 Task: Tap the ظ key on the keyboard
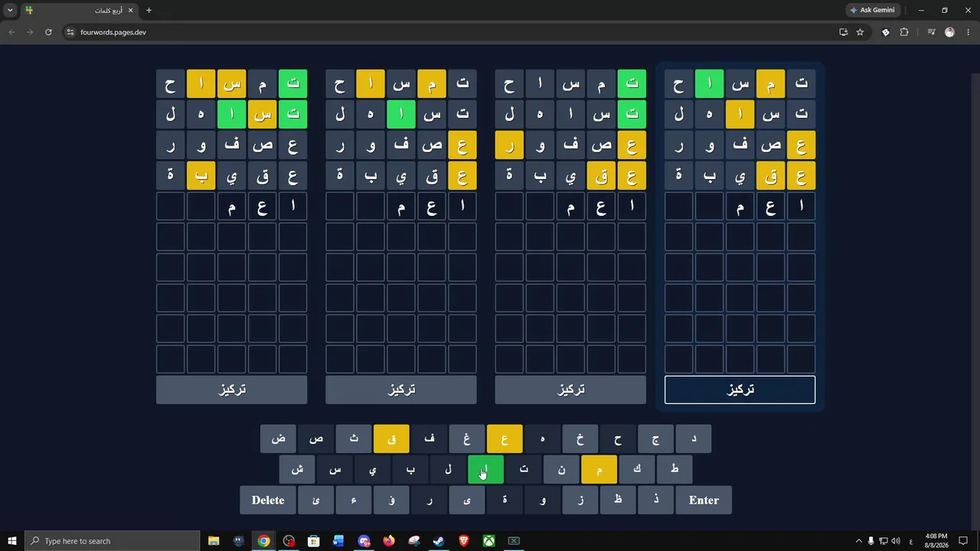pyautogui.click(x=618, y=500)
